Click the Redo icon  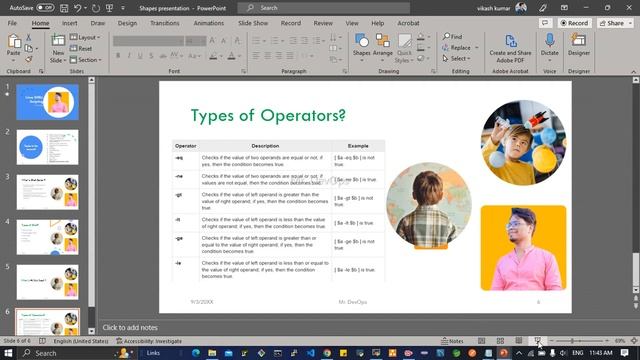[96, 8]
